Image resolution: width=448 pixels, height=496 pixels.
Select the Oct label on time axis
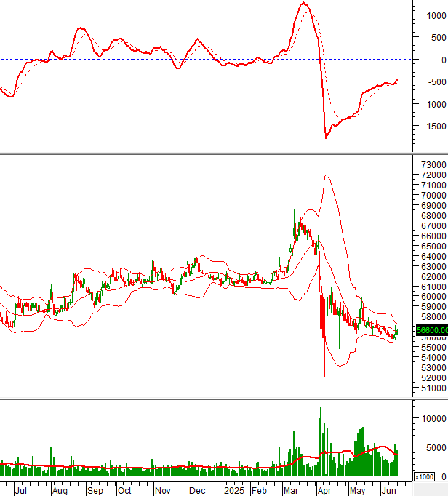click(x=124, y=491)
